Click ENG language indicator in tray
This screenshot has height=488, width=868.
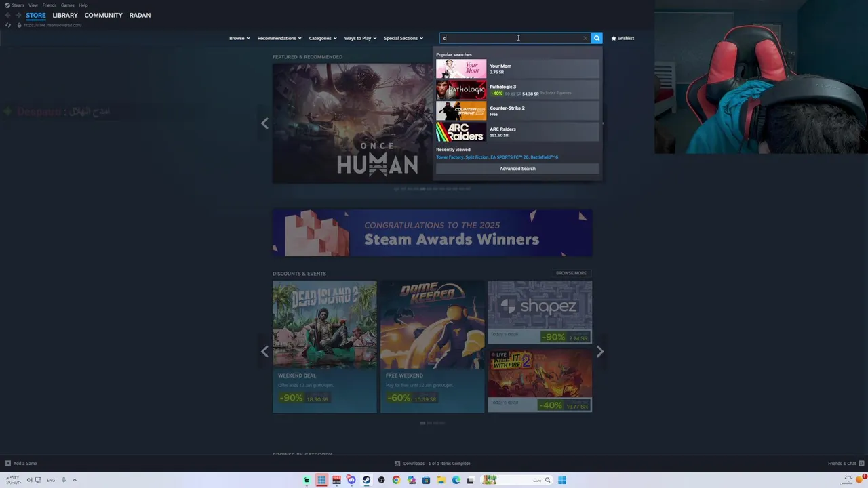pos(51,480)
